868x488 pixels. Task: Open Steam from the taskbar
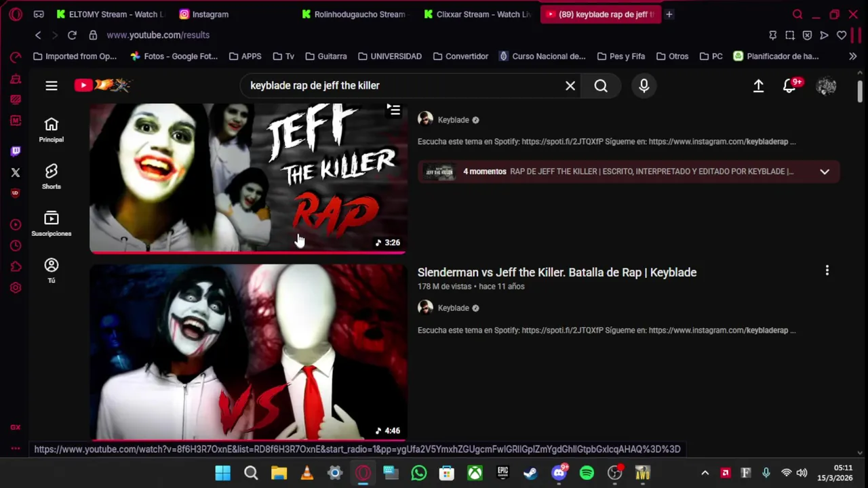point(530,473)
